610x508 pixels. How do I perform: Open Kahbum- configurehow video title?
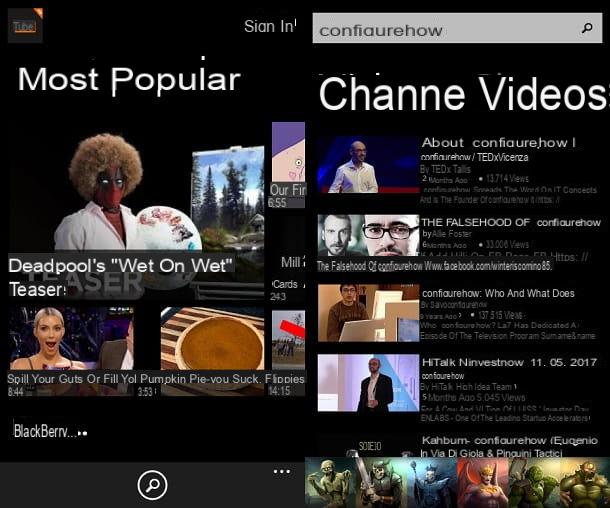point(510,440)
